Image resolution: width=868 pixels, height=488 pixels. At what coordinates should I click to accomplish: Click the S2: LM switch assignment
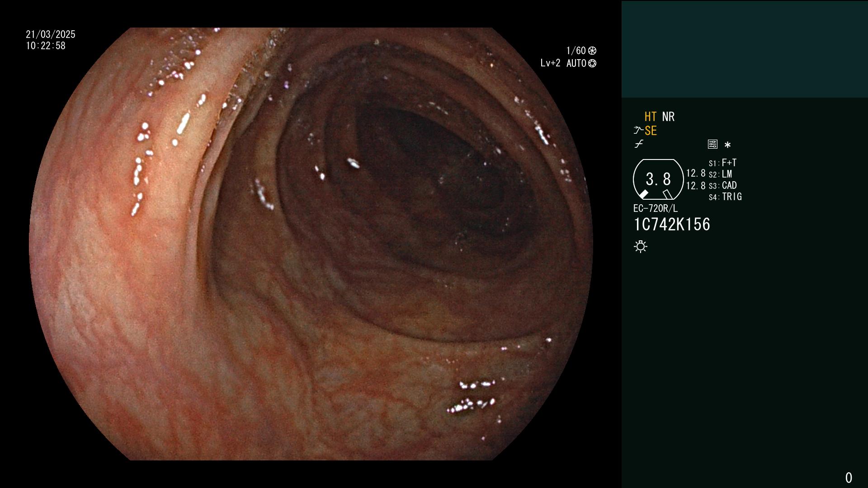720,174
